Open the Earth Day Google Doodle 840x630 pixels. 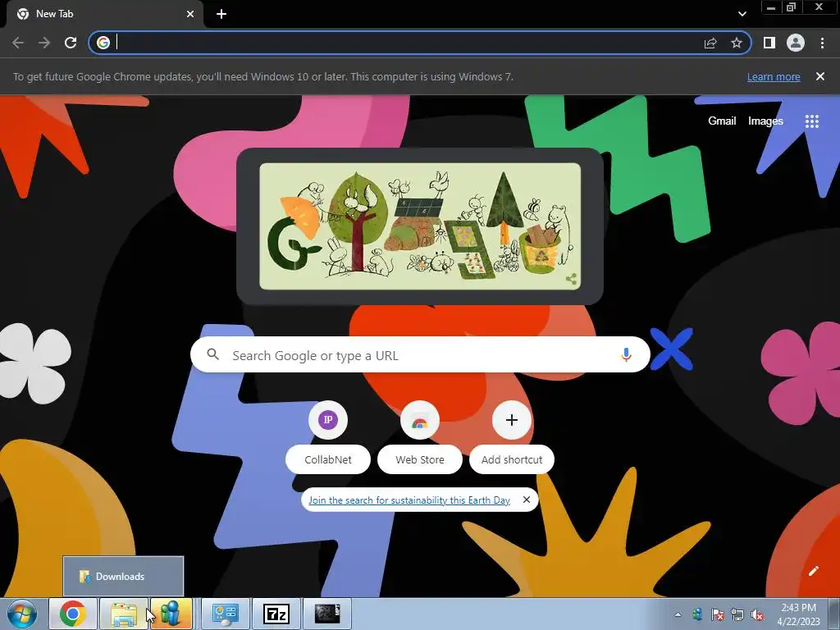point(420,226)
